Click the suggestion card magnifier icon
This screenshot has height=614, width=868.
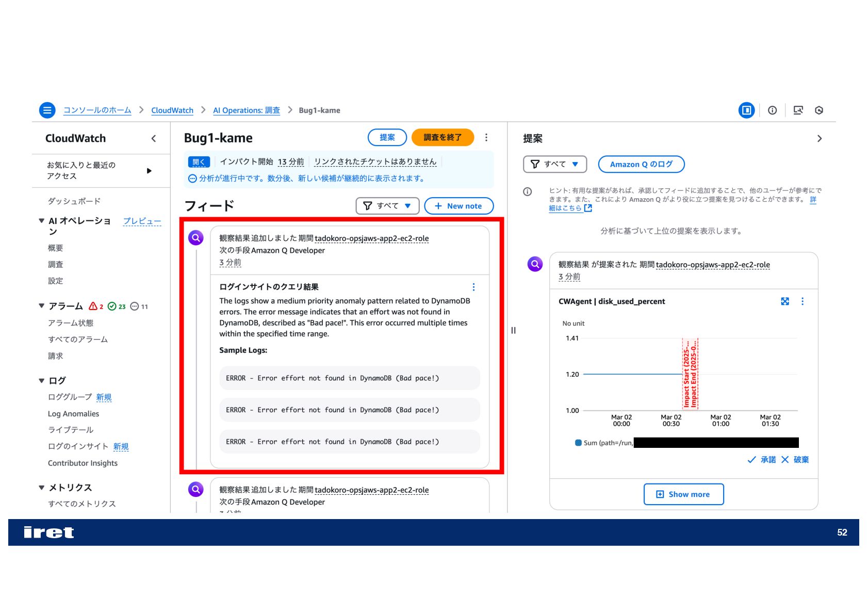tap(535, 264)
